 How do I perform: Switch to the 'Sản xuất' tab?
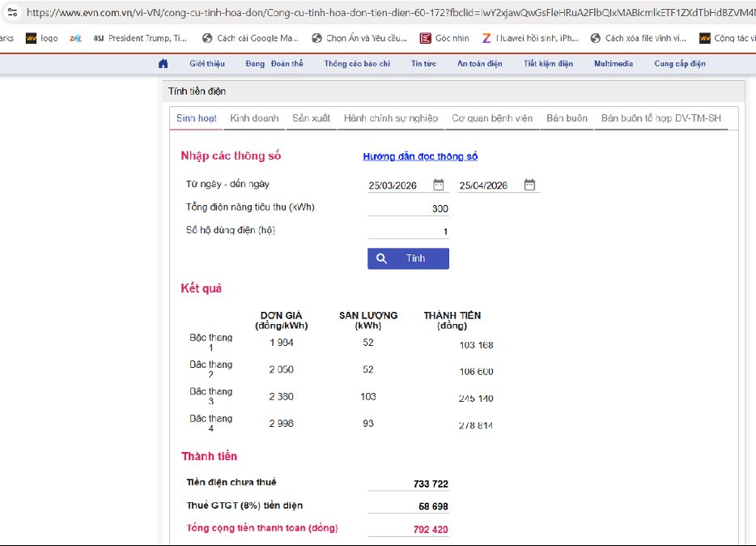(311, 118)
